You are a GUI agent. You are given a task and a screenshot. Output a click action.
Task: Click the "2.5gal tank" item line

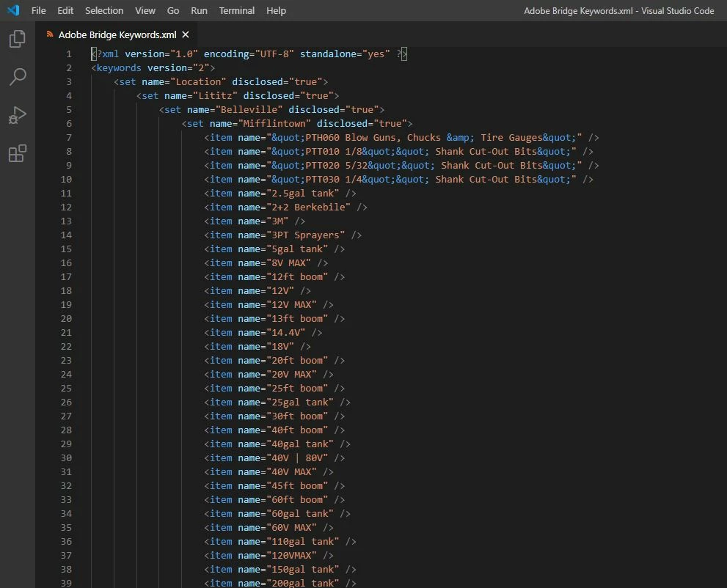pyautogui.click(x=280, y=194)
